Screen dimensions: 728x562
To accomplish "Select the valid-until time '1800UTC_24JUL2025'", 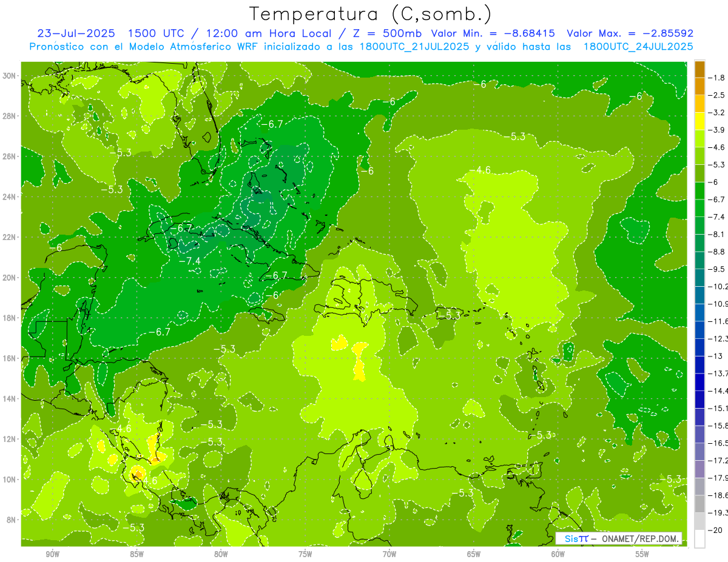I will click(x=638, y=47).
